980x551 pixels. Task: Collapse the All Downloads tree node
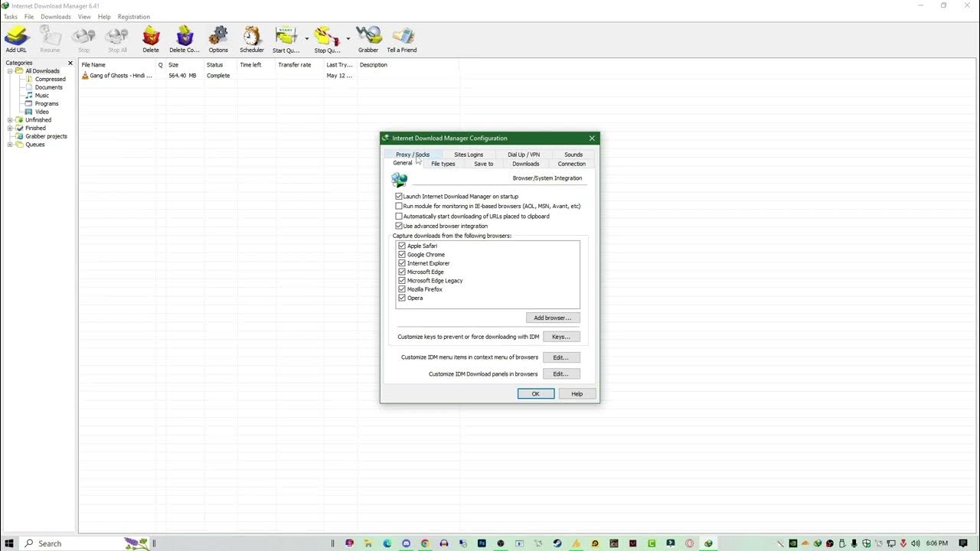coord(10,71)
